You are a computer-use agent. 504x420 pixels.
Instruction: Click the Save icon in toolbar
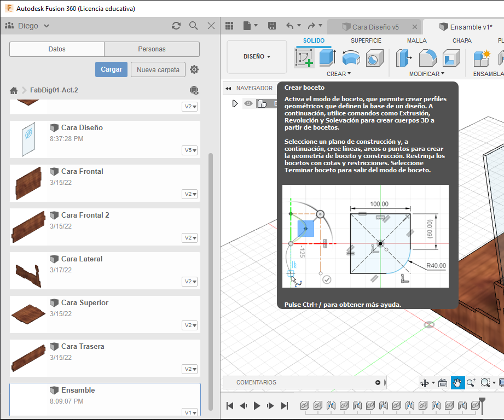click(x=272, y=26)
